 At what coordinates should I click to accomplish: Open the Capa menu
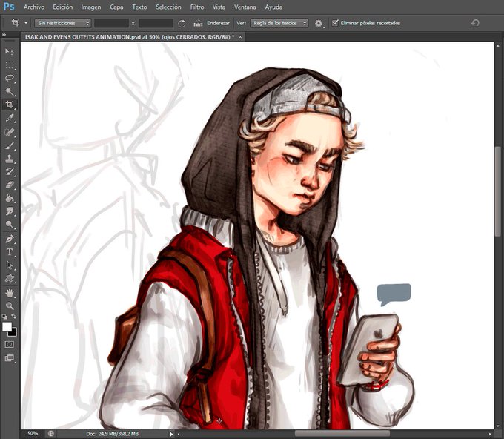116,7
